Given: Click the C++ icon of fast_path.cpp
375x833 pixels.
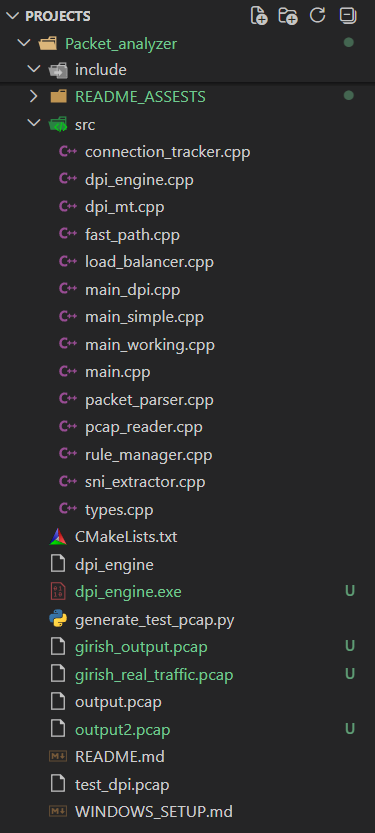Looking at the screenshot, I should click(68, 234).
